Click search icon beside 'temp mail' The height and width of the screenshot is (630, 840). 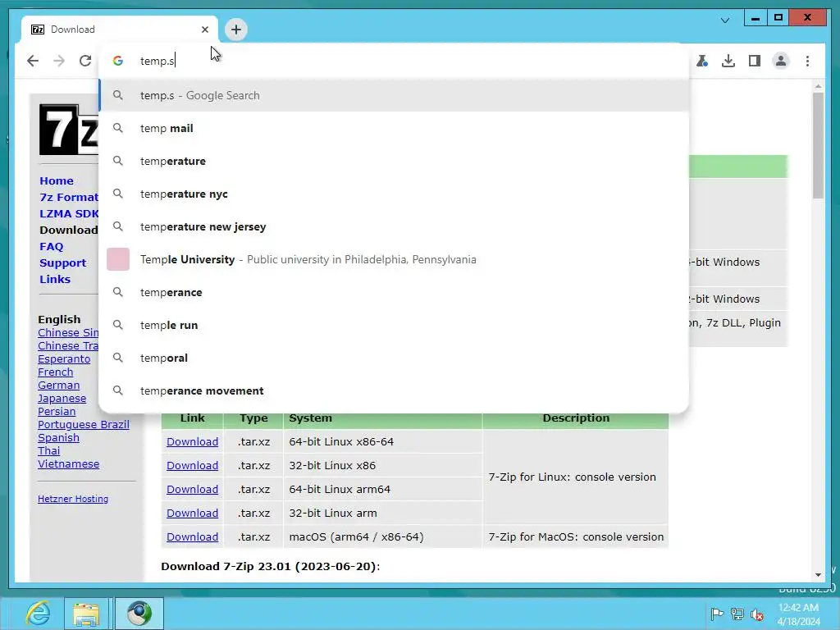(x=118, y=128)
